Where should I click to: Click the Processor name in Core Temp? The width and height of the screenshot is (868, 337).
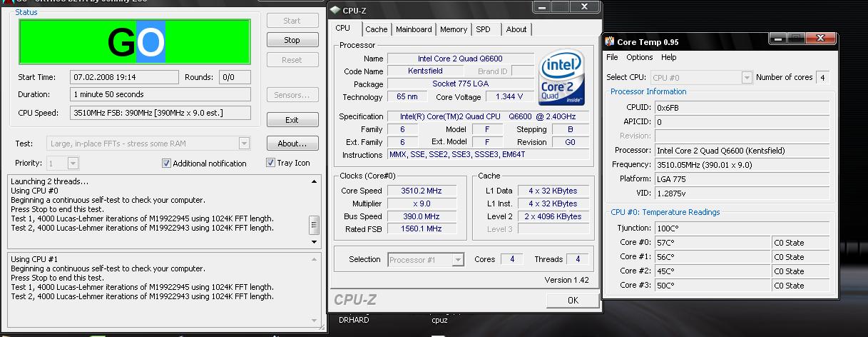coord(742,150)
